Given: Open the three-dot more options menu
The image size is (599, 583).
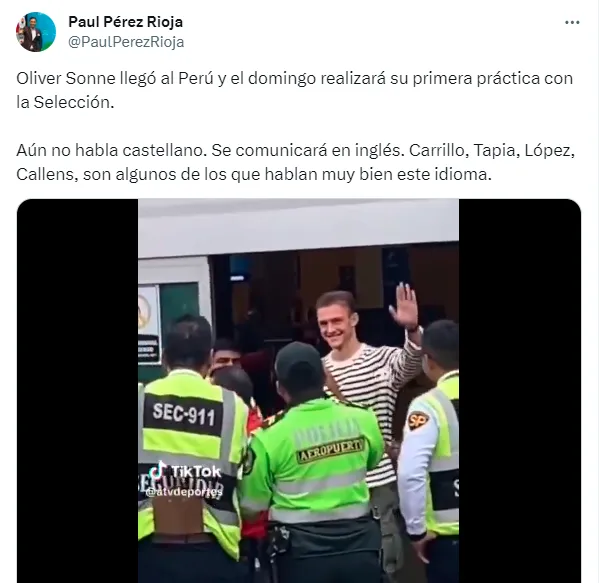Looking at the screenshot, I should (x=572, y=23).
